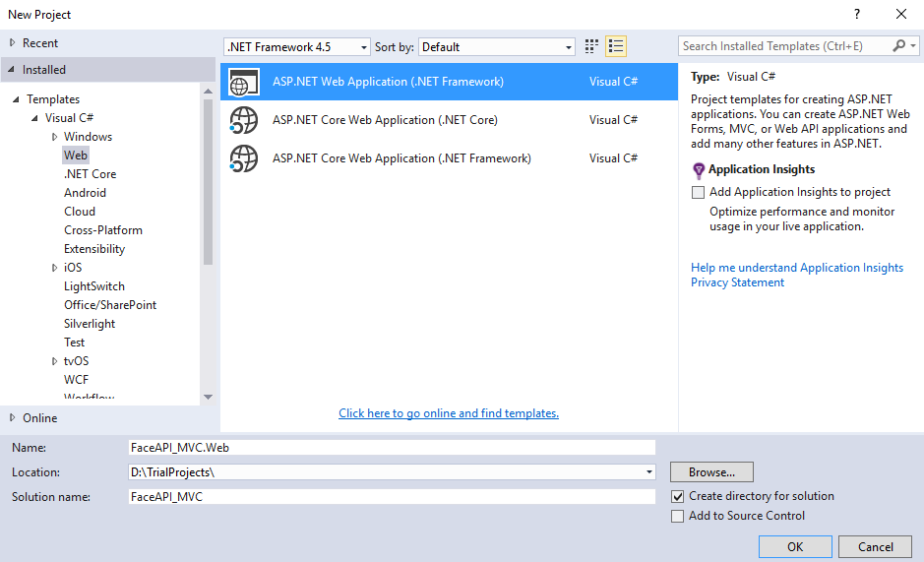
Task: Check Add to Source Control
Action: pos(678,516)
